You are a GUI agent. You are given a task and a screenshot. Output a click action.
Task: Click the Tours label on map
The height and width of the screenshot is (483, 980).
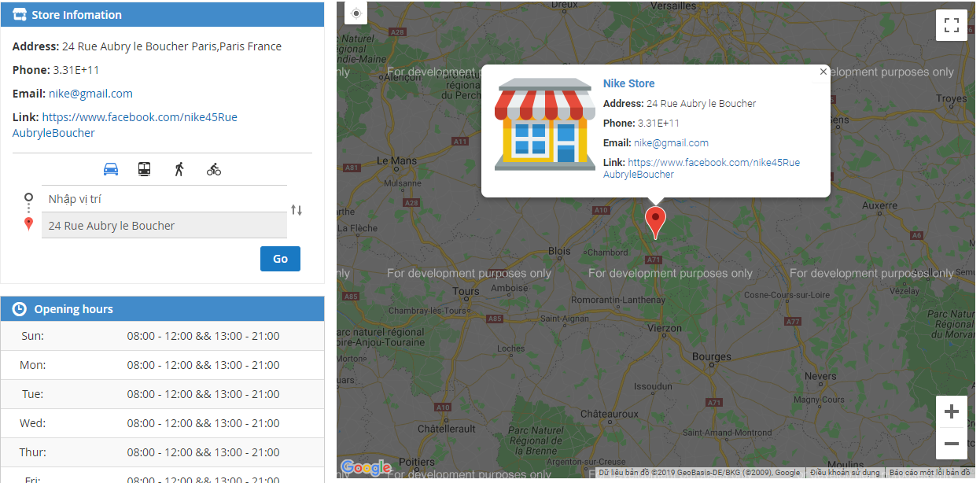click(466, 291)
